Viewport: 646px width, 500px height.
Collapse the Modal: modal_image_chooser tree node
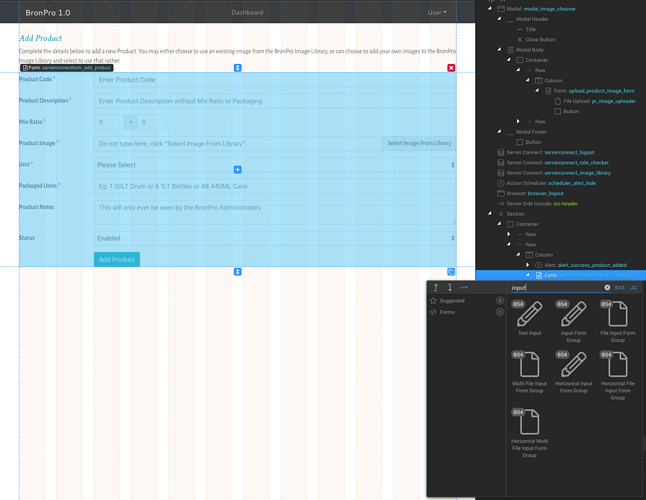pyautogui.click(x=489, y=9)
